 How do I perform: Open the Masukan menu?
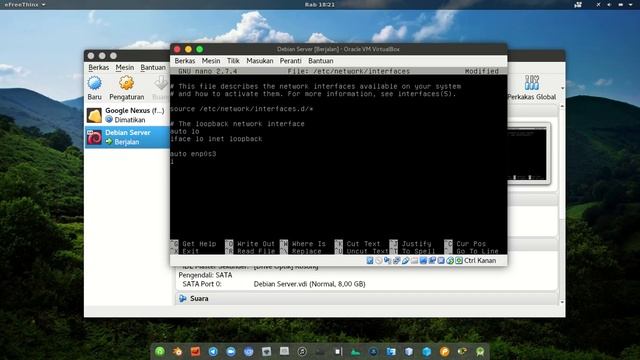pyautogui.click(x=260, y=61)
